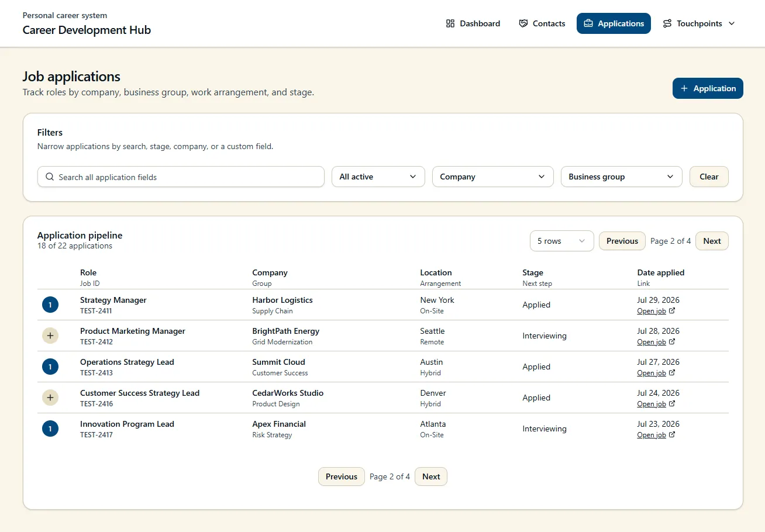Click the Applications briefcase icon
This screenshot has height=532, width=765.
click(x=588, y=23)
